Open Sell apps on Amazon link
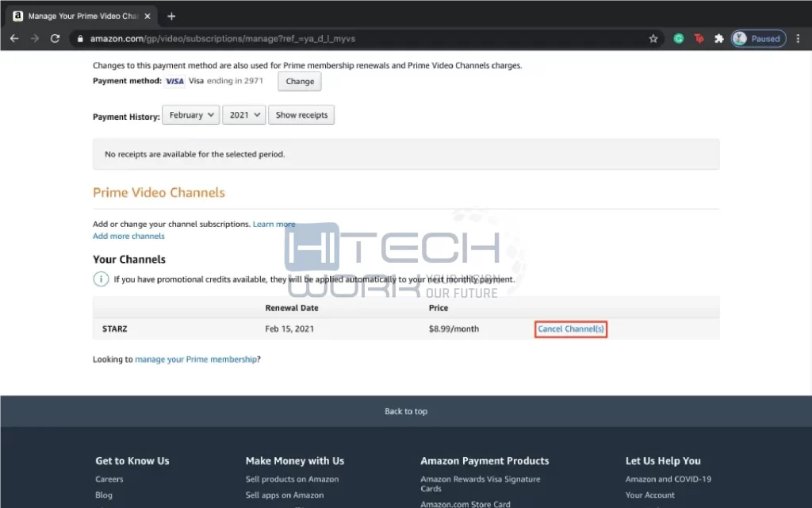This screenshot has height=508, width=812. coord(285,495)
